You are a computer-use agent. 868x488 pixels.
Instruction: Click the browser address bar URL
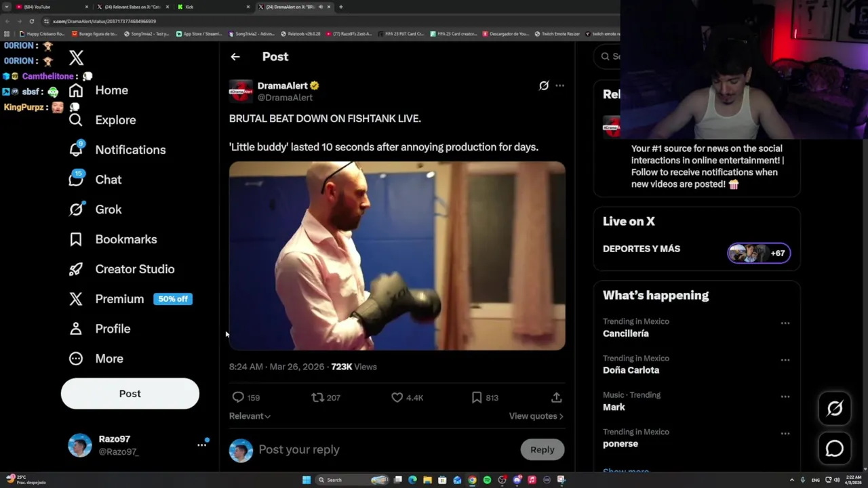pyautogui.click(x=104, y=21)
